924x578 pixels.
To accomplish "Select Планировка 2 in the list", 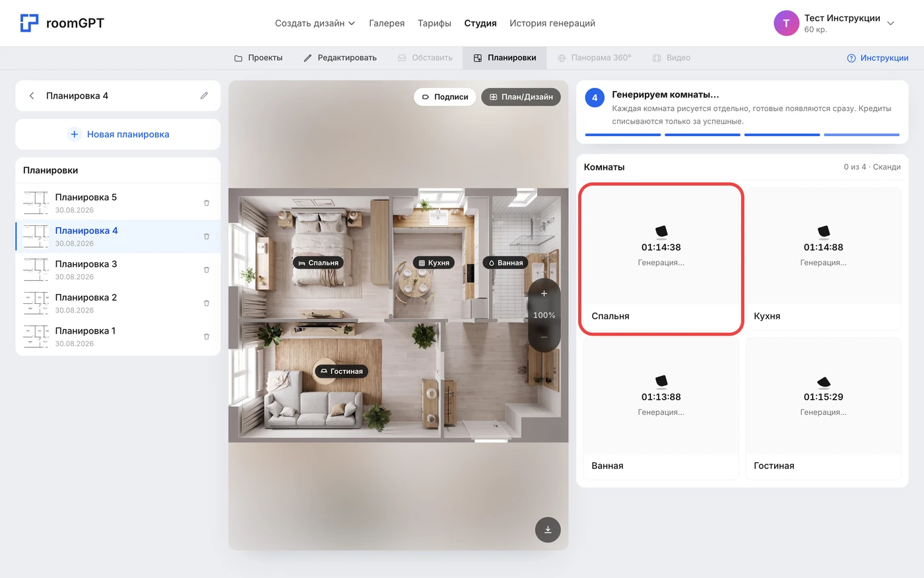I will [x=118, y=303].
